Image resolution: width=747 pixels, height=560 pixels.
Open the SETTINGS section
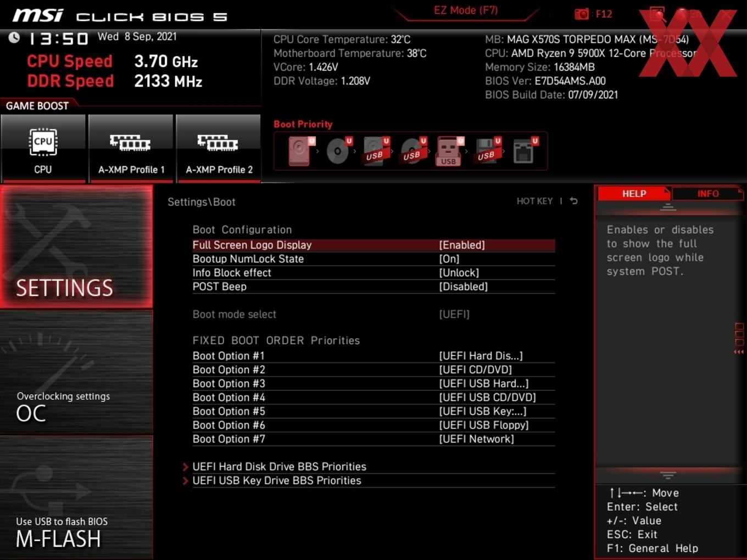76,247
